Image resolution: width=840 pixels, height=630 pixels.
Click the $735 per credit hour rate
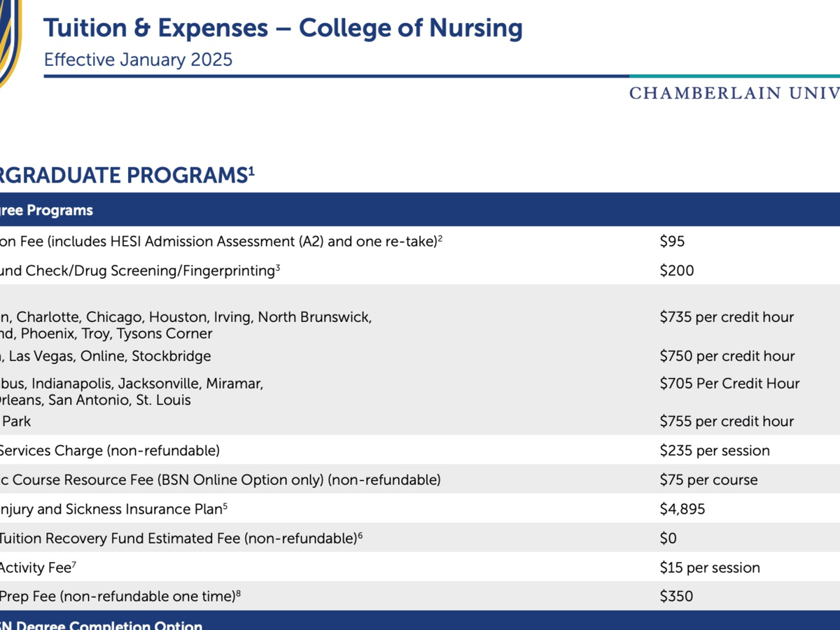coord(727,317)
